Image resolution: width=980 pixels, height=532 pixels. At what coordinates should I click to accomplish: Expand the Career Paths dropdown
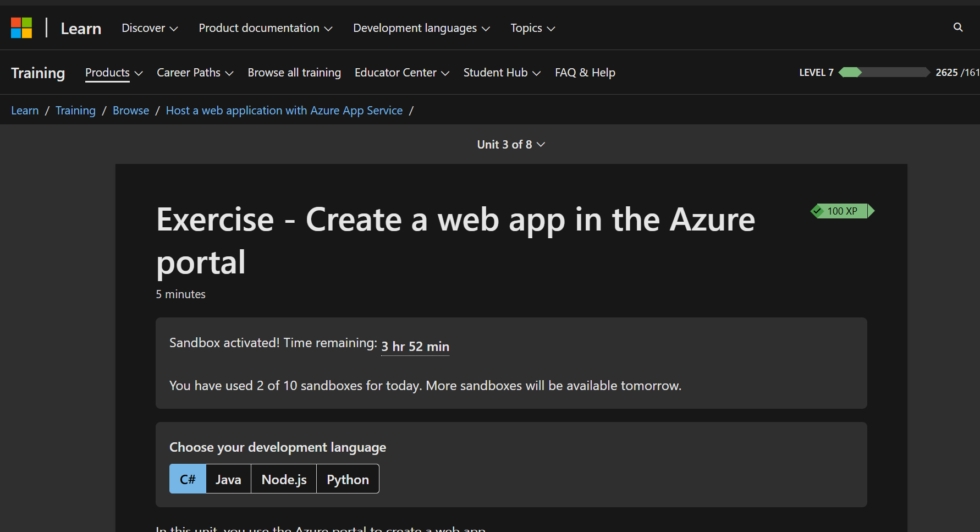(x=195, y=73)
